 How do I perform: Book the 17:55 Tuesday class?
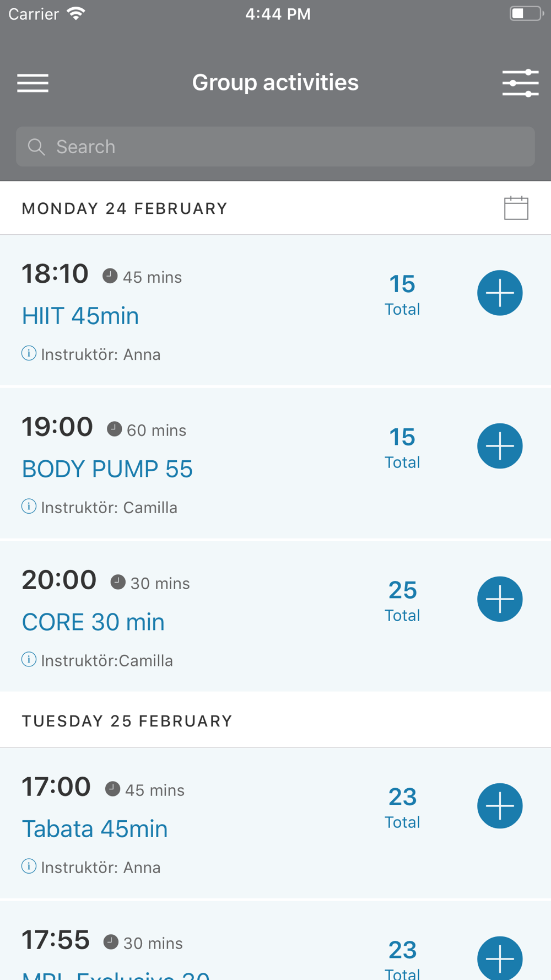500,958
